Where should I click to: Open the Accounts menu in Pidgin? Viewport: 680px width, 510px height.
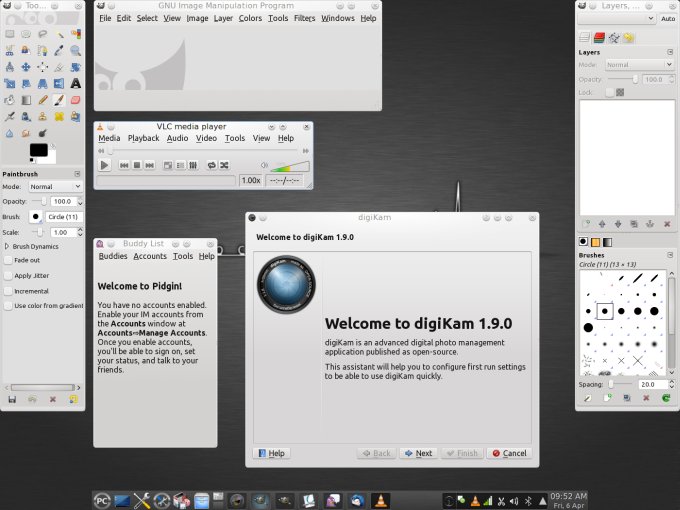(x=150, y=256)
